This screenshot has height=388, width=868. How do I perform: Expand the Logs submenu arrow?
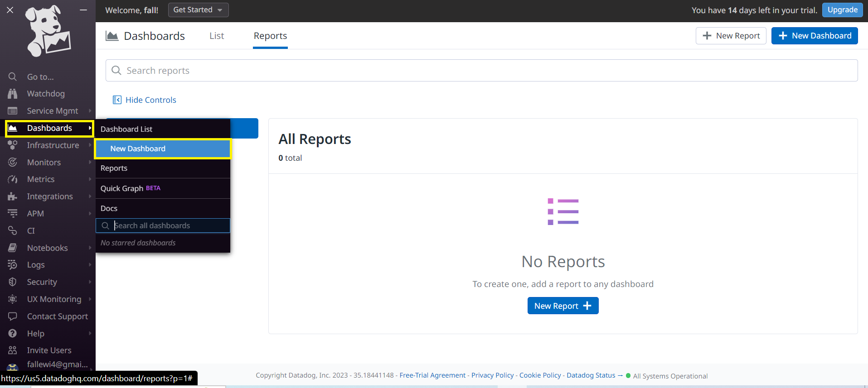[90, 264]
